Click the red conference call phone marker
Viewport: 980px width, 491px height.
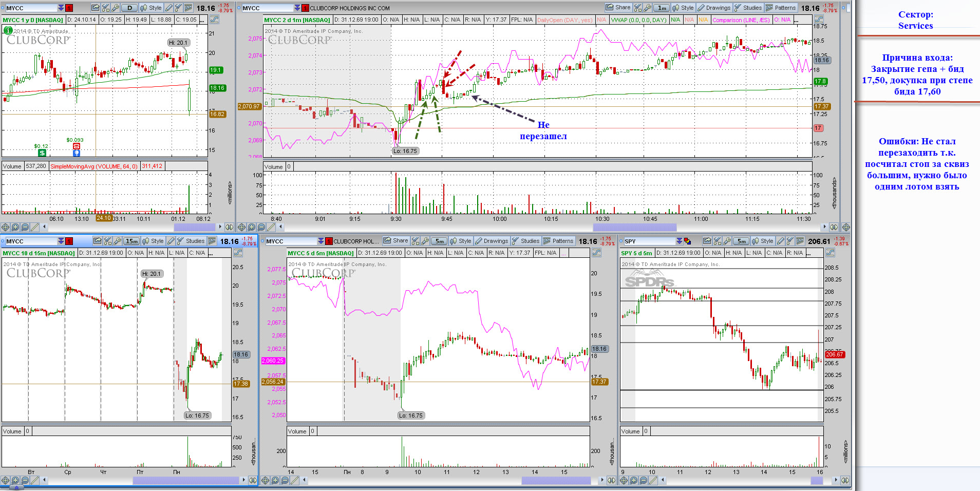click(x=77, y=146)
